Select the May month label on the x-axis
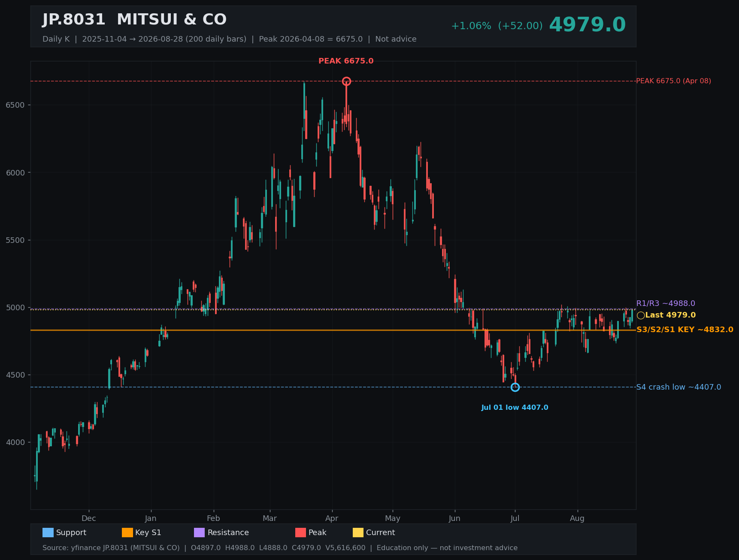 pos(393,518)
